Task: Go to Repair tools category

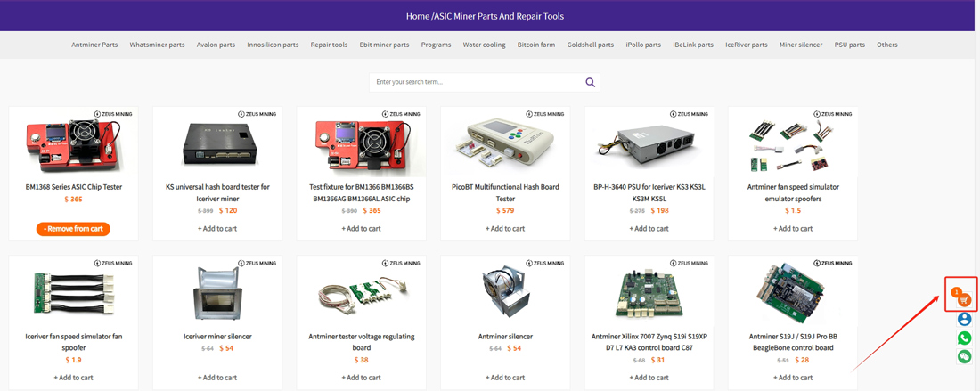Action: click(x=329, y=45)
